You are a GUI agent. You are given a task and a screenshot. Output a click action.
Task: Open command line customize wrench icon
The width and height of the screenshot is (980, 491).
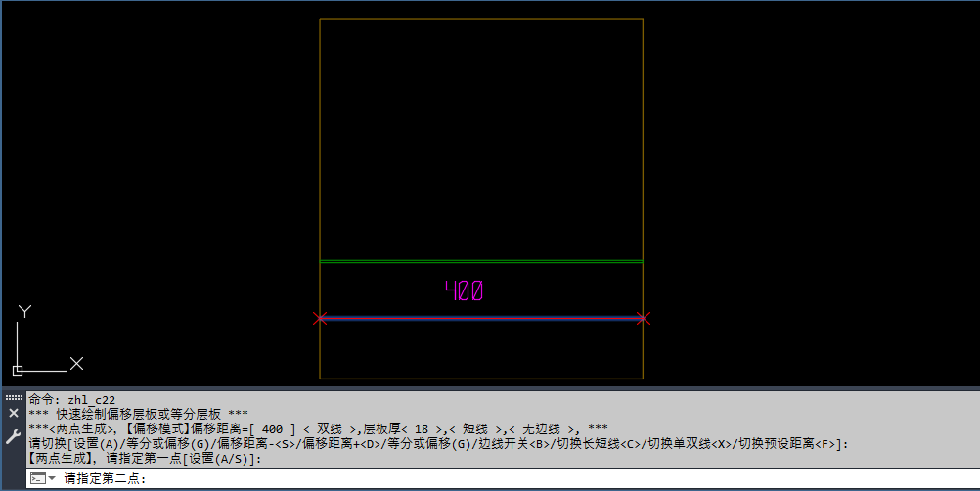tap(13, 436)
